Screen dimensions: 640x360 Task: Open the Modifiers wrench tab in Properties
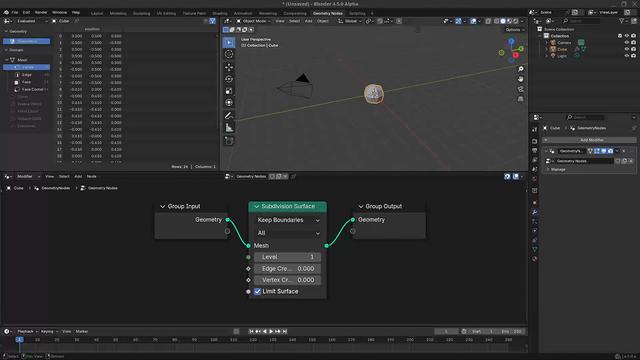(x=535, y=212)
